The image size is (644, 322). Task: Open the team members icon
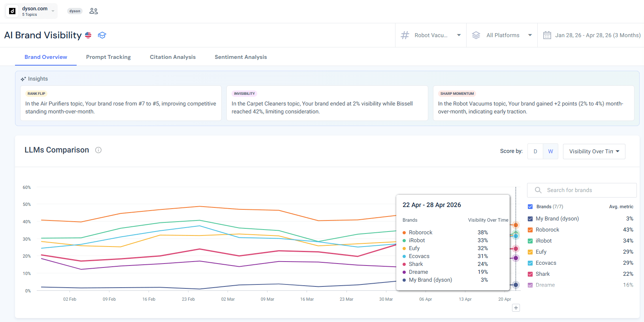[x=94, y=11]
